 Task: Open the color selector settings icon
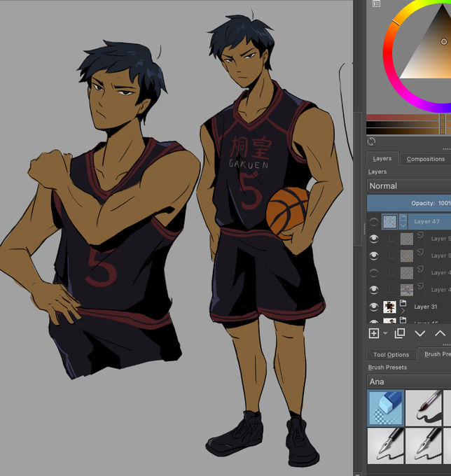pos(376,3)
